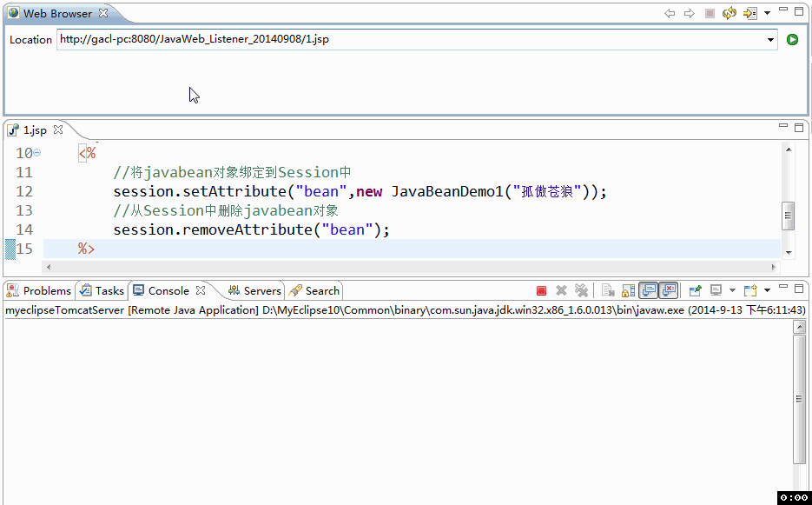Click the browser Forward navigation arrow

[x=690, y=13]
